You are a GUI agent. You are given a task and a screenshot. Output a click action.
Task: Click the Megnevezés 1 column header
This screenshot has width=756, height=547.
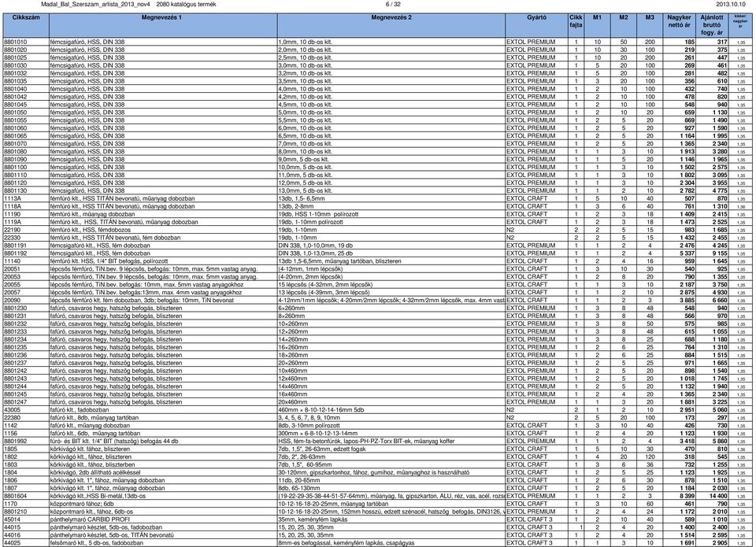[163, 25]
